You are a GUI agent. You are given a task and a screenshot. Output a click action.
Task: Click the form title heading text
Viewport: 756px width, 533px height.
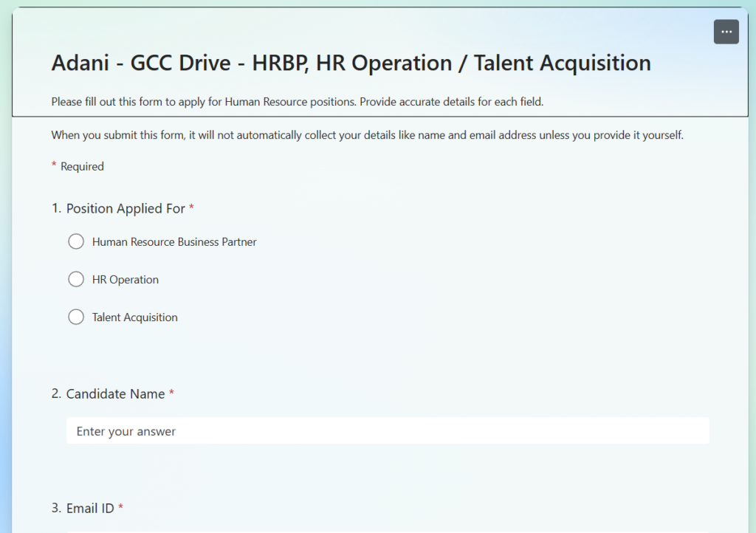point(351,63)
